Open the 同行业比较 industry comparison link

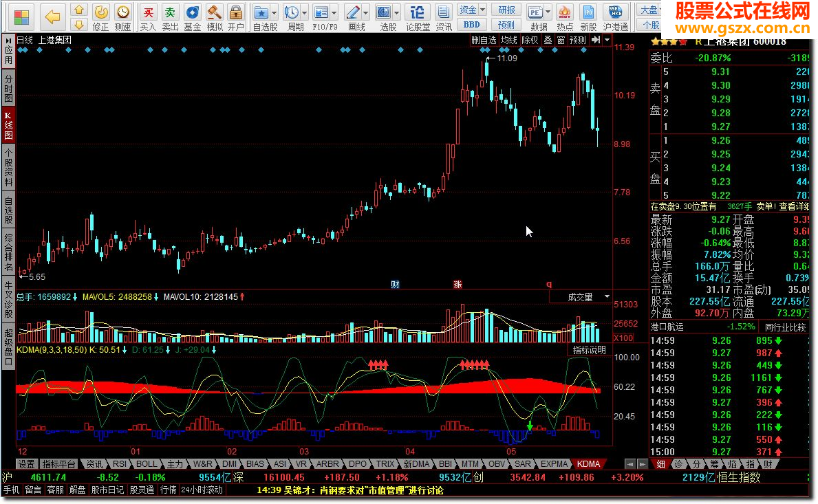pos(786,327)
